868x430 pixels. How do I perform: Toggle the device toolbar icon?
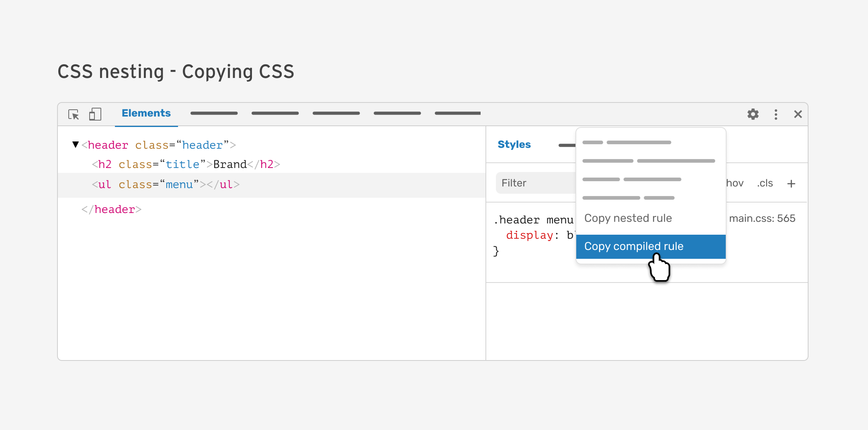pos(95,114)
